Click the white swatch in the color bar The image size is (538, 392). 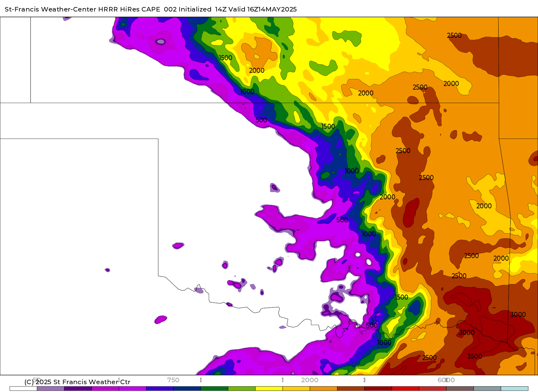23,388
